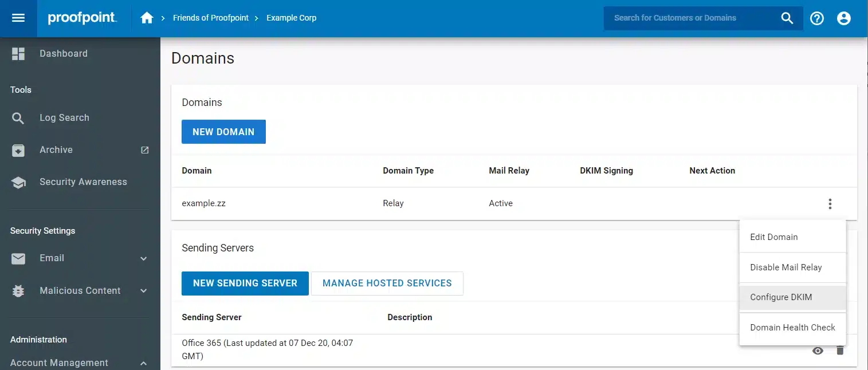Click the Archive external link icon

pyautogui.click(x=145, y=150)
